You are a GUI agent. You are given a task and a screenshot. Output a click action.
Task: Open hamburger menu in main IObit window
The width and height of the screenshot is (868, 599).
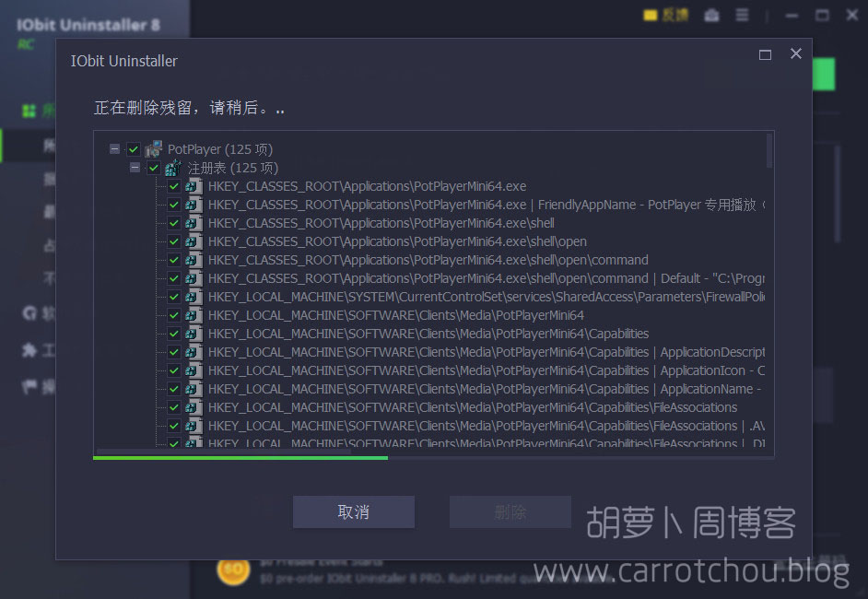coord(742,15)
